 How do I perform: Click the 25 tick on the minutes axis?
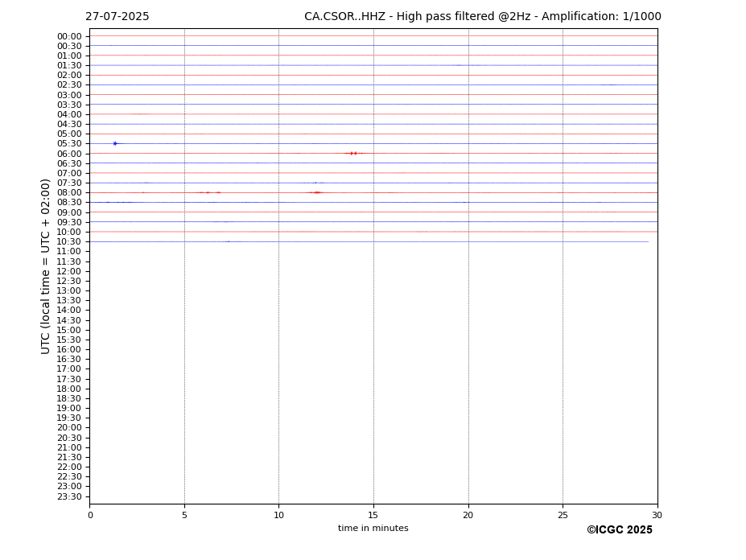(x=563, y=515)
